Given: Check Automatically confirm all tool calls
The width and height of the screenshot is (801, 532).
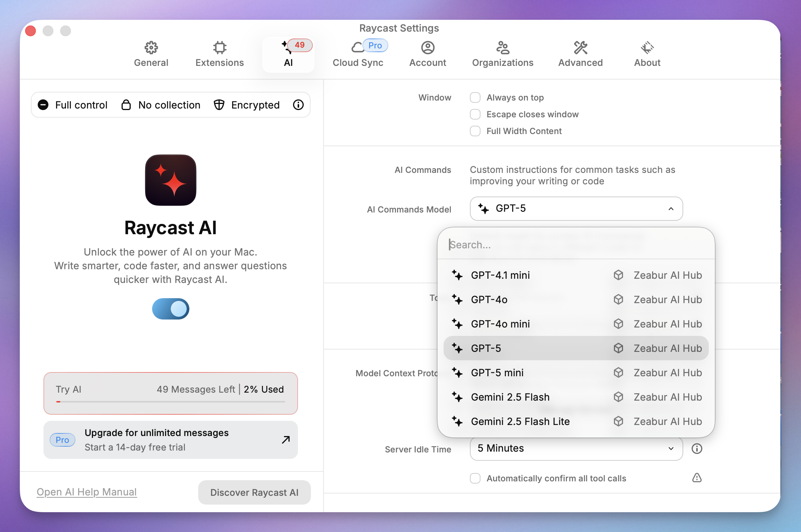Looking at the screenshot, I should click(x=475, y=478).
